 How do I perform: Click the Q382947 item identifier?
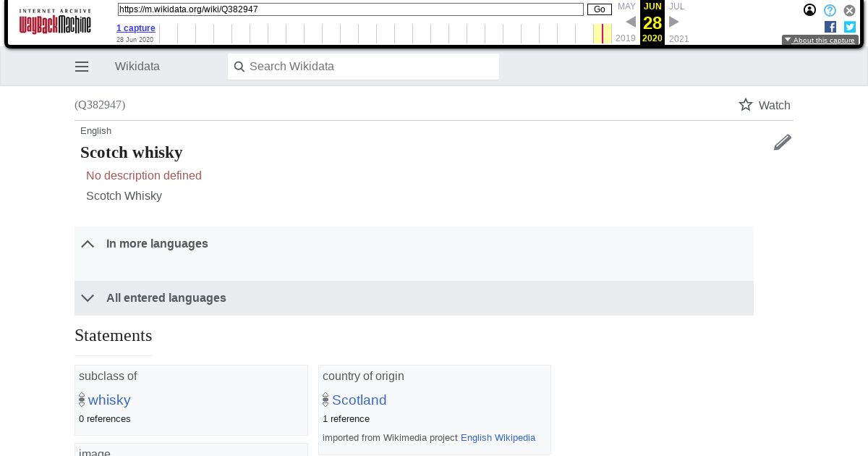coord(100,105)
